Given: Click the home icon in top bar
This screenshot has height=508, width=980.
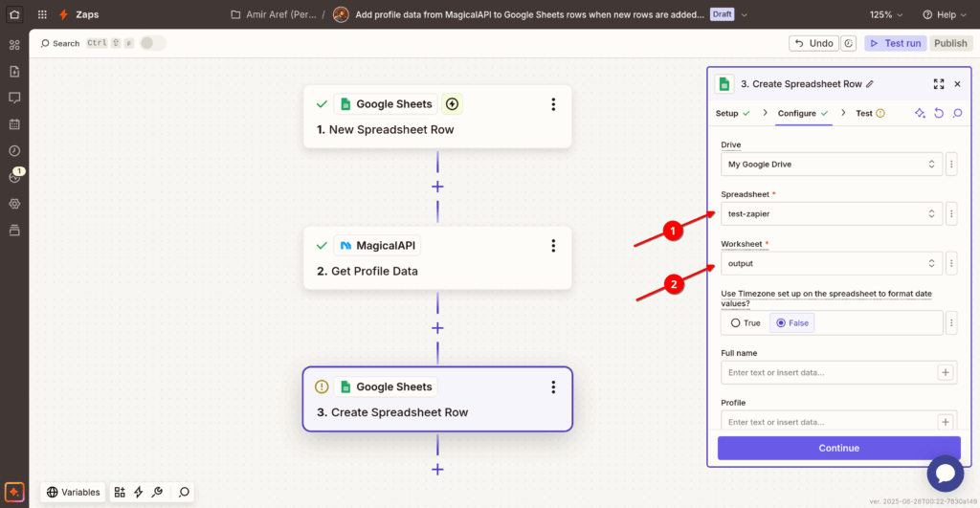Looking at the screenshot, I should point(14,14).
